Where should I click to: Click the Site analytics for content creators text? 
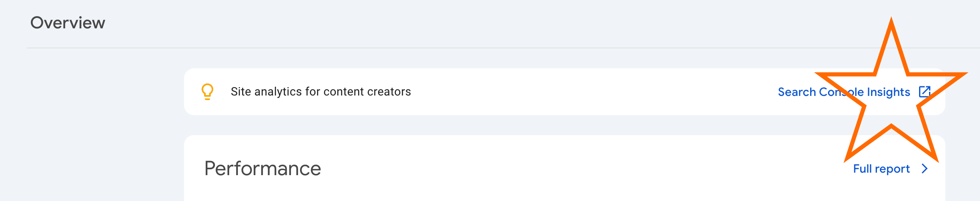click(321, 92)
